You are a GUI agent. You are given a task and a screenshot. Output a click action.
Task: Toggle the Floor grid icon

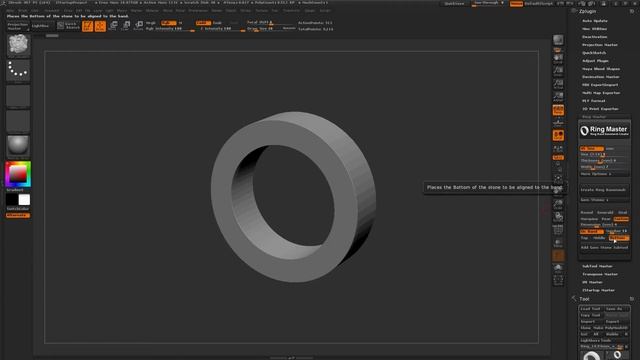(x=558, y=122)
